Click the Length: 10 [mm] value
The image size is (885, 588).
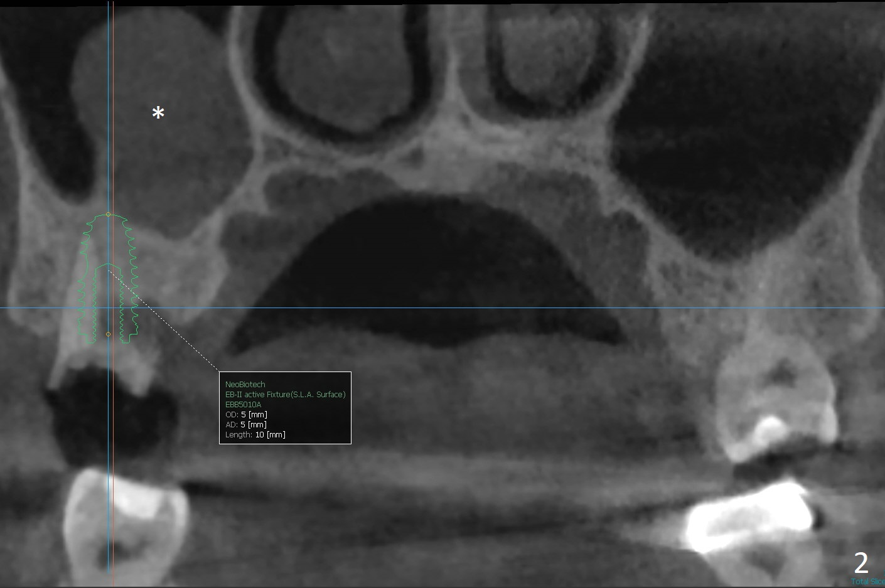255,434
